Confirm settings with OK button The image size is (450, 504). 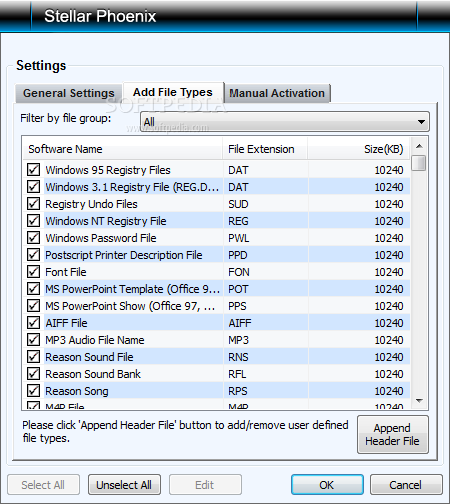pos(327,485)
